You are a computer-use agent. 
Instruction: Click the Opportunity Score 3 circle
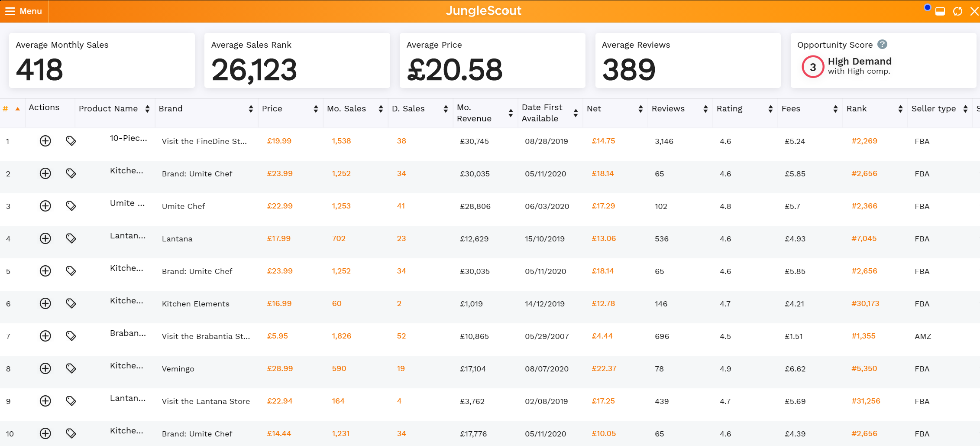click(x=812, y=67)
